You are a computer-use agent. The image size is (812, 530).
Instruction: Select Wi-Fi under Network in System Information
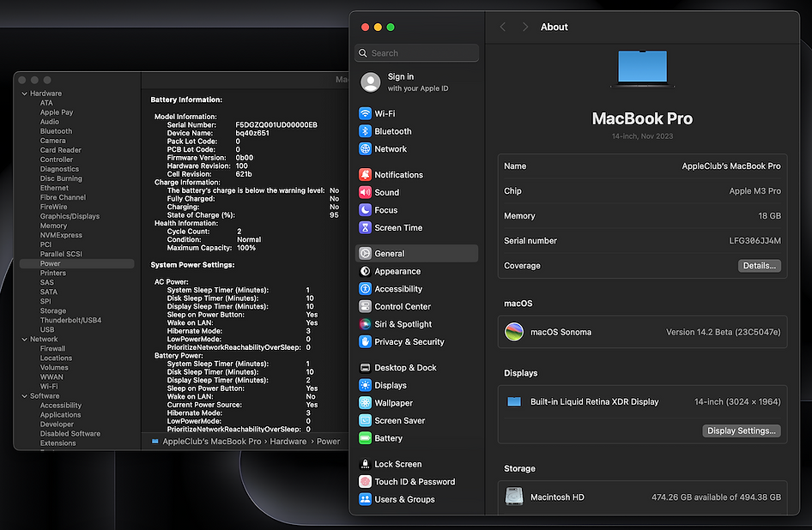pos(49,386)
